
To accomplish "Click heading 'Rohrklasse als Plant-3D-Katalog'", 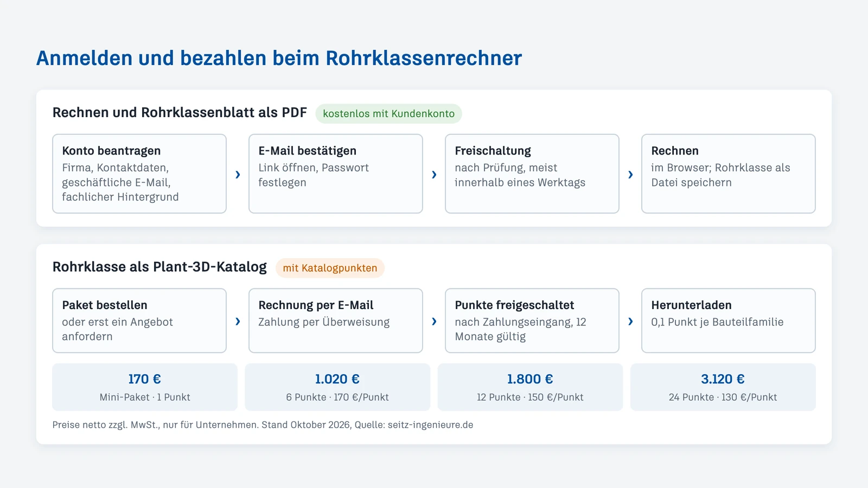I will [159, 267].
